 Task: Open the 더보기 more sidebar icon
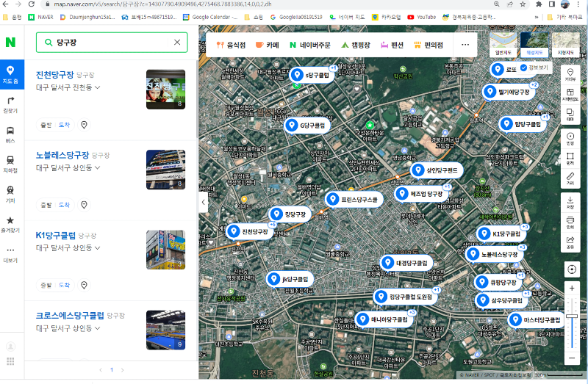coord(10,254)
